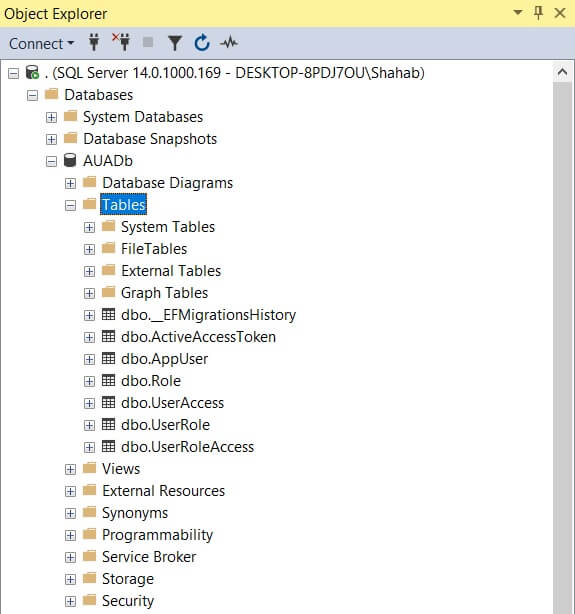This screenshot has height=614, width=575.
Task: Collapse the Tables folder node
Action: pyautogui.click(x=71, y=205)
